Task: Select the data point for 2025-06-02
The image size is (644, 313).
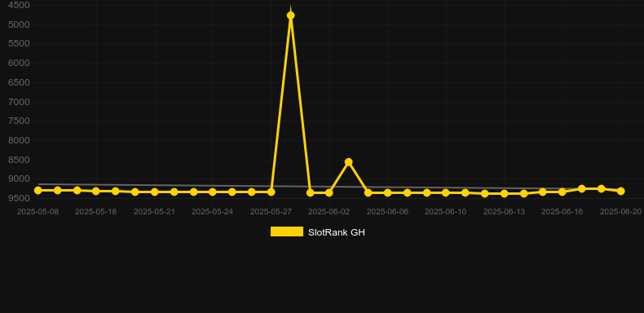Action: click(329, 192)
